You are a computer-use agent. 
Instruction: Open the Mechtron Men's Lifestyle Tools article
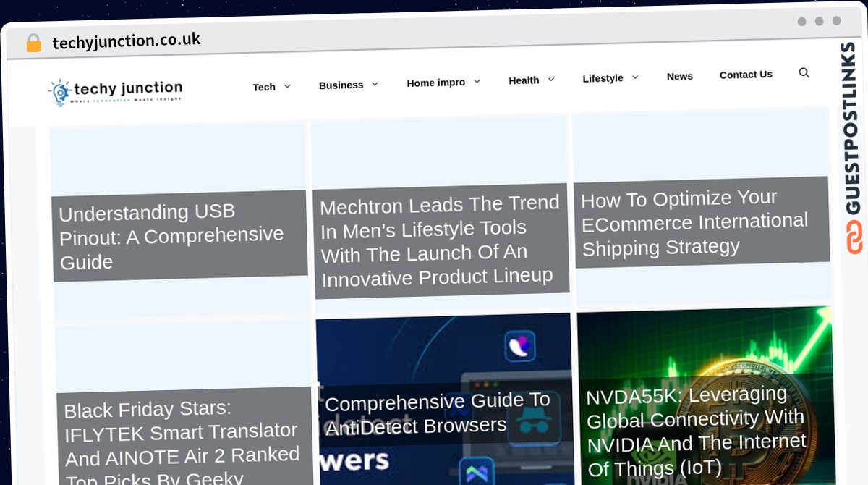(x=441, y=240)
